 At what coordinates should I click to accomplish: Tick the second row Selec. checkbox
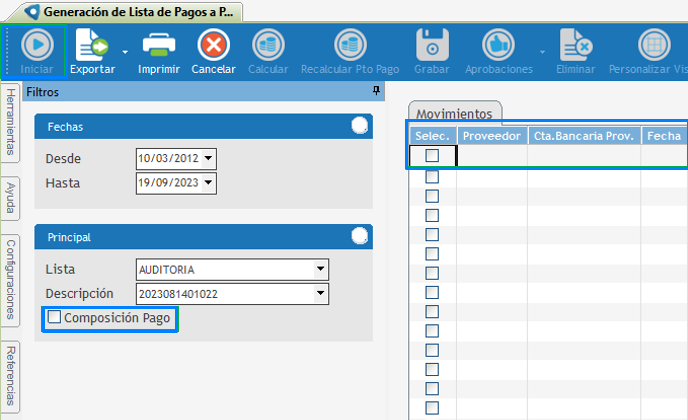(432, 176)
